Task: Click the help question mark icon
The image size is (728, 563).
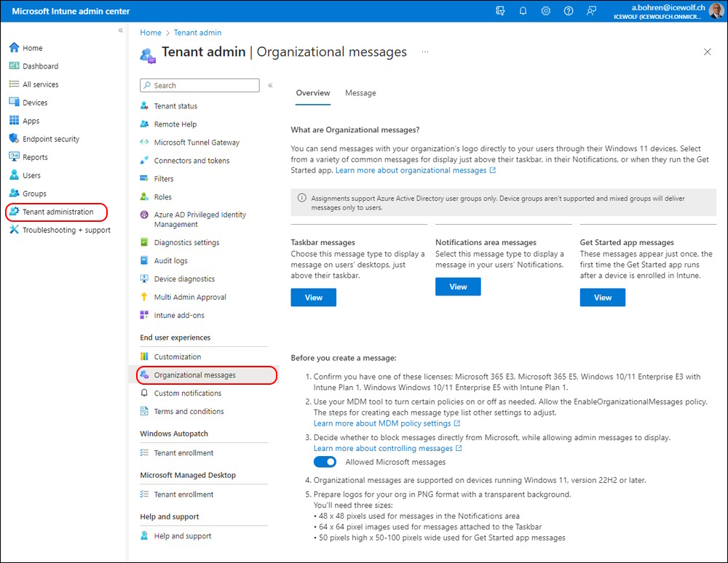Action: (x=569, y=11)
